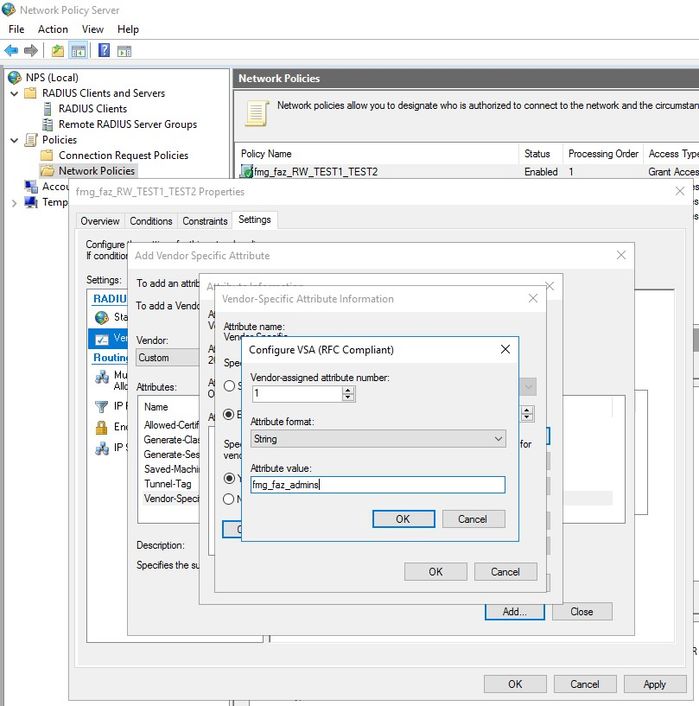Click the Remote RADIUS Server Groups icon

click(48, 124)
